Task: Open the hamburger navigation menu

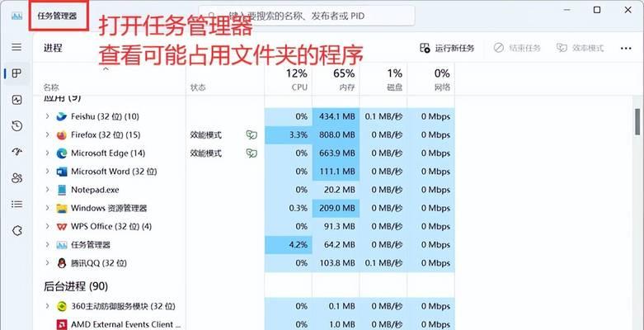Action: tap(16, 47)
